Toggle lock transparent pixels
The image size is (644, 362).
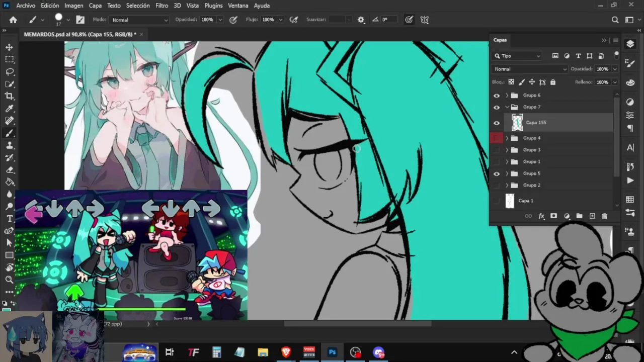[511, 82]
